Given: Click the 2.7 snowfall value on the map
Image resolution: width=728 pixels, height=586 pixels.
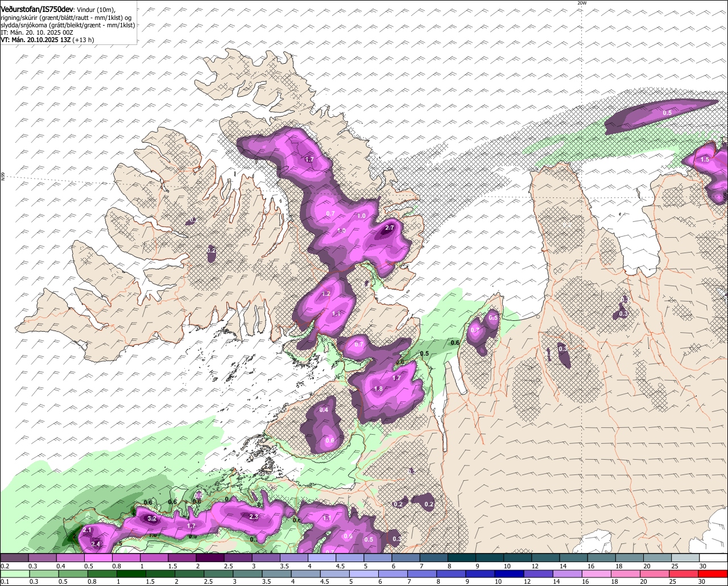Looking at the screenshot, I should [x=390, y=228].
